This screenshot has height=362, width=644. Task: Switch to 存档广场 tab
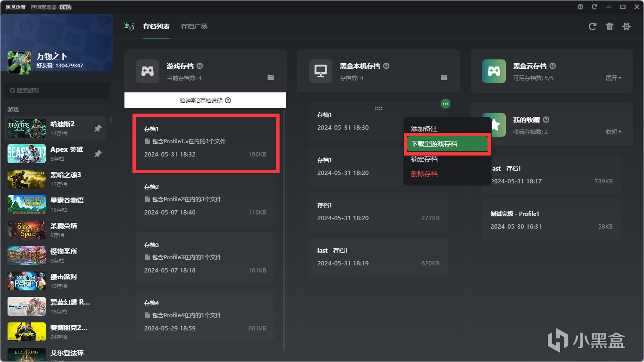pyautogui.click(x=194, y=26)
